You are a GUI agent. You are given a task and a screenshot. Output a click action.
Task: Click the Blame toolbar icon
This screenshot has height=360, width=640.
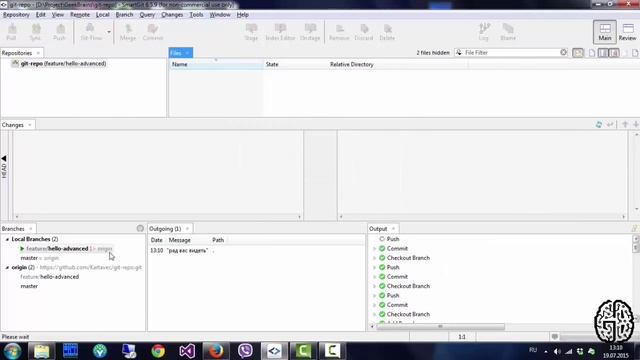508,32
